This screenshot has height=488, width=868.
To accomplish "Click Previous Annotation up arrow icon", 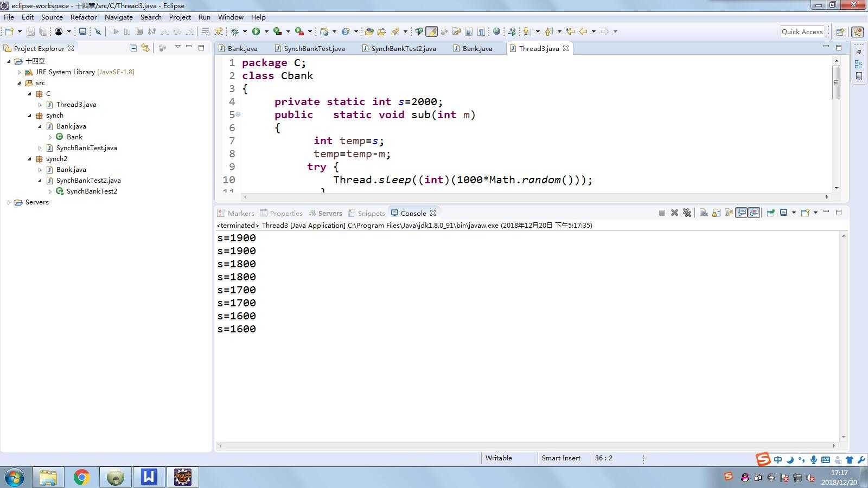I will pos(548,31).
